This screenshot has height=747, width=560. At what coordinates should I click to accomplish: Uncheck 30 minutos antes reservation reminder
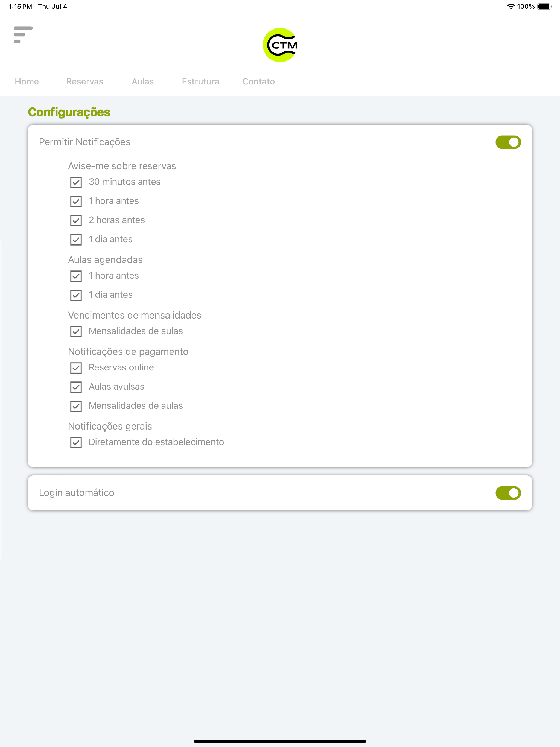(76, 182)
